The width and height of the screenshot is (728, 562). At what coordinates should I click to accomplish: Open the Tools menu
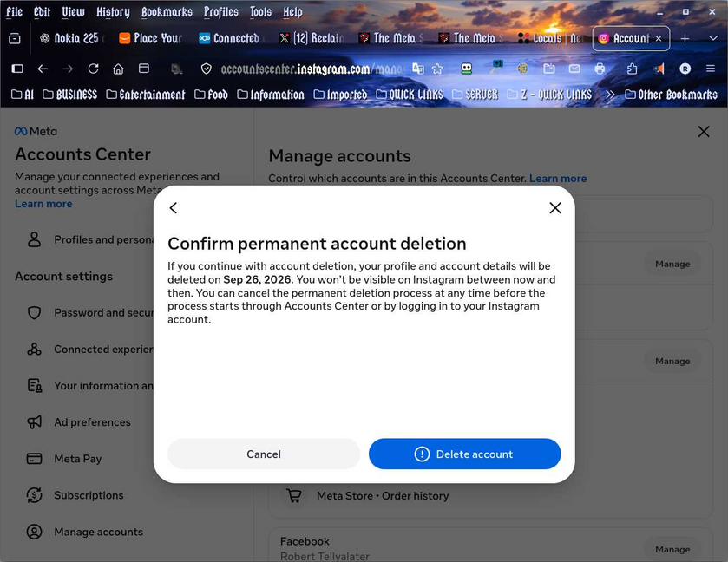point(260,12)
